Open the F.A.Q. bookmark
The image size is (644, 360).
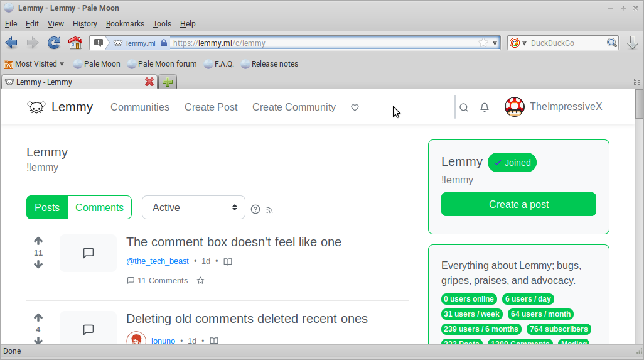point(219,63)
